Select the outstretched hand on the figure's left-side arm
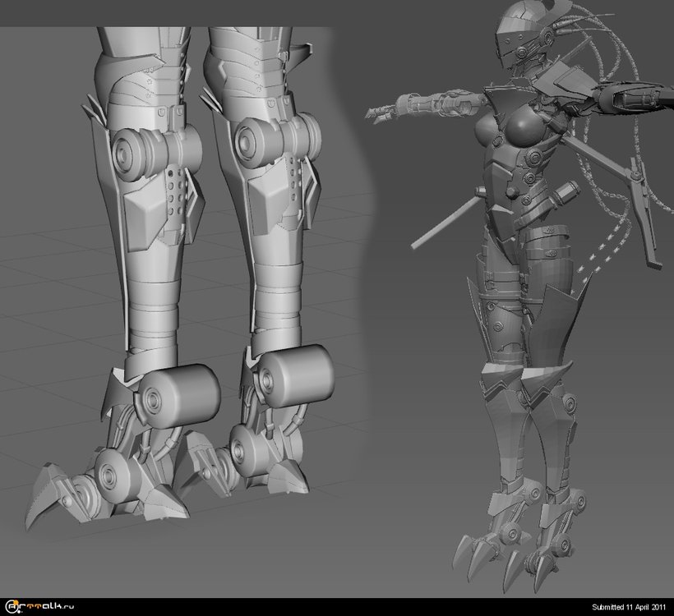 point(380,113)
